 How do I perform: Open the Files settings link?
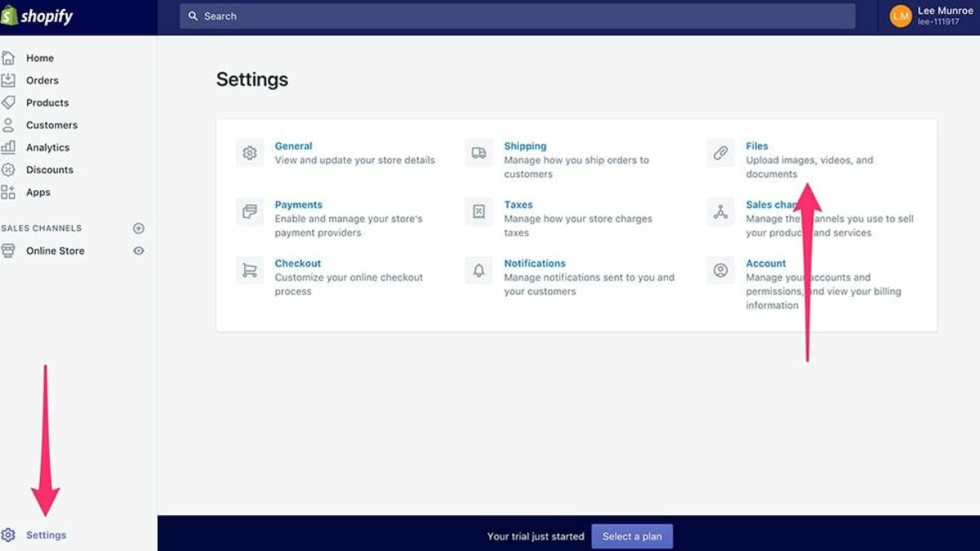[x=756, y=146]
